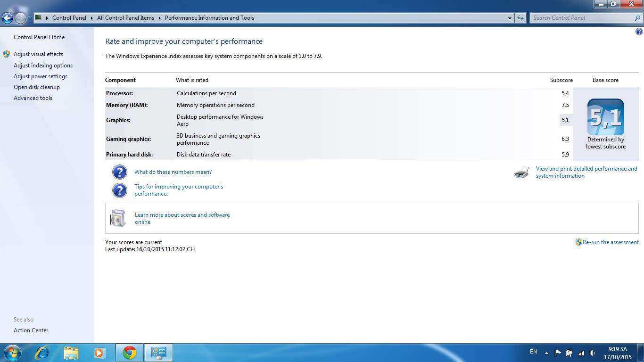This screenshot has height=362, width=644.
Task: Open Google Chrome from taskbar
Action: 129,353
